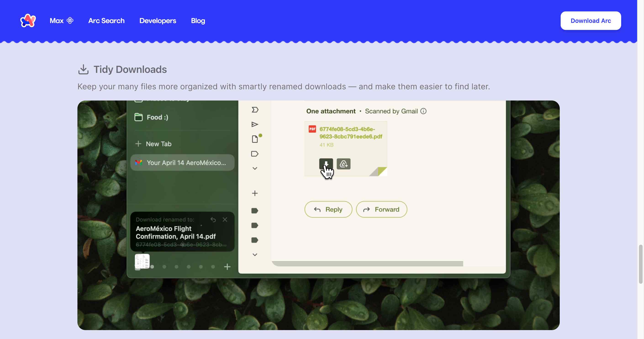Select the third filled label icon
The image size is (644, 339).
(255, 240)
